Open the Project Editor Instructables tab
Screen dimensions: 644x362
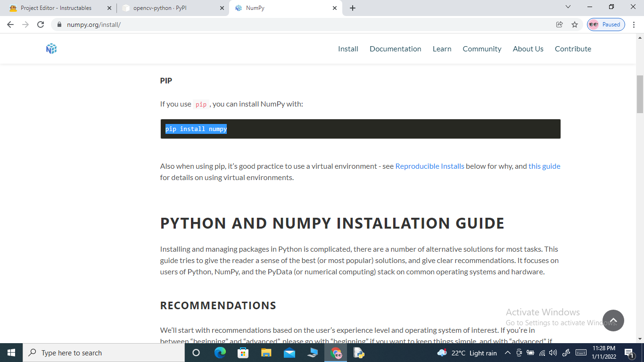[57, 8]
